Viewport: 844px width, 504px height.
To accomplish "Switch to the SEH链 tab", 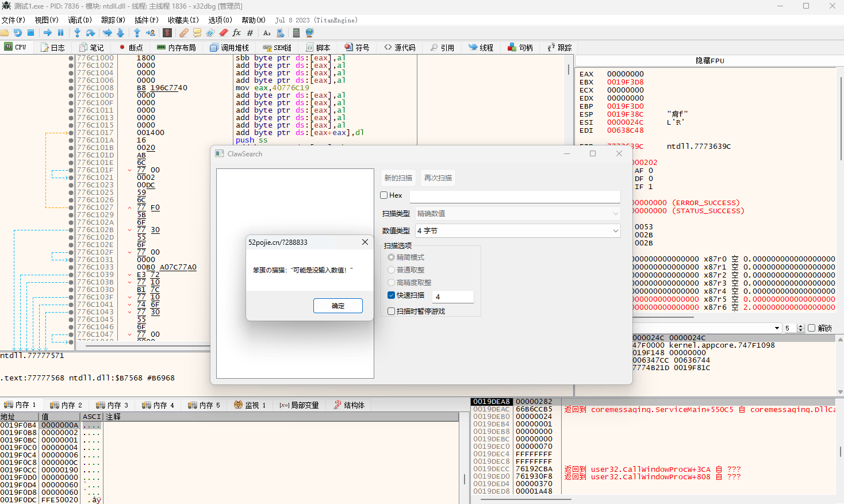I will tap(277, 48).
